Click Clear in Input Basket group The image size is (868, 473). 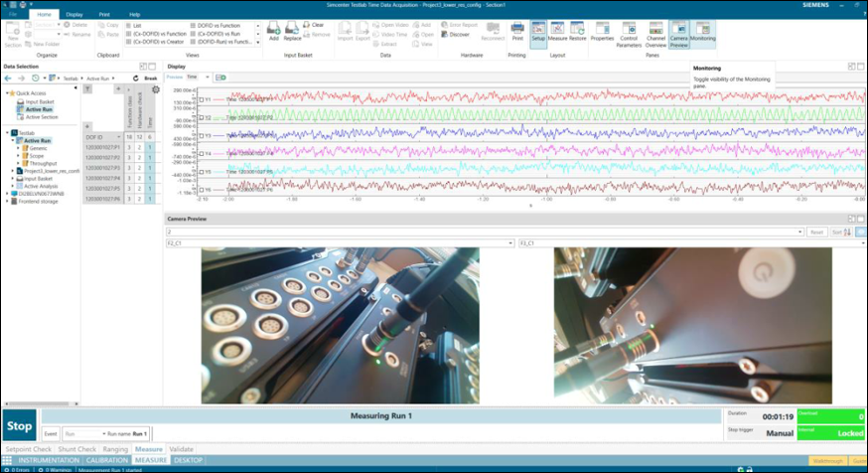click(313, 25)
